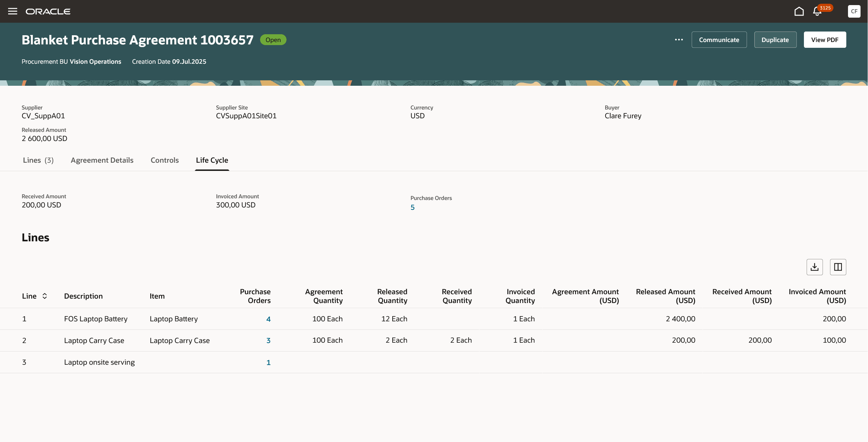Open the three-dot more actions menu
The image size is (868, 442).
tap(679, 40)
